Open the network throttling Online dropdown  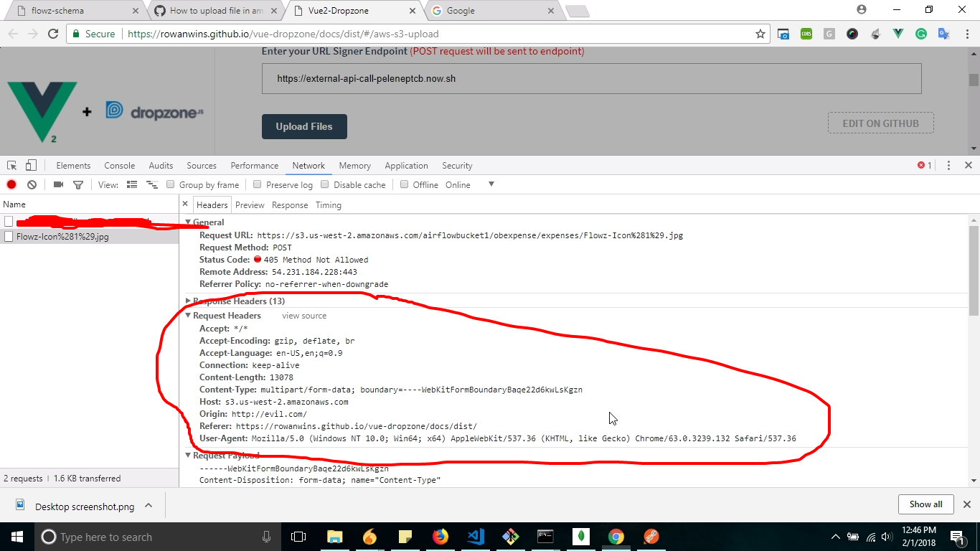(x=463, y=184)
